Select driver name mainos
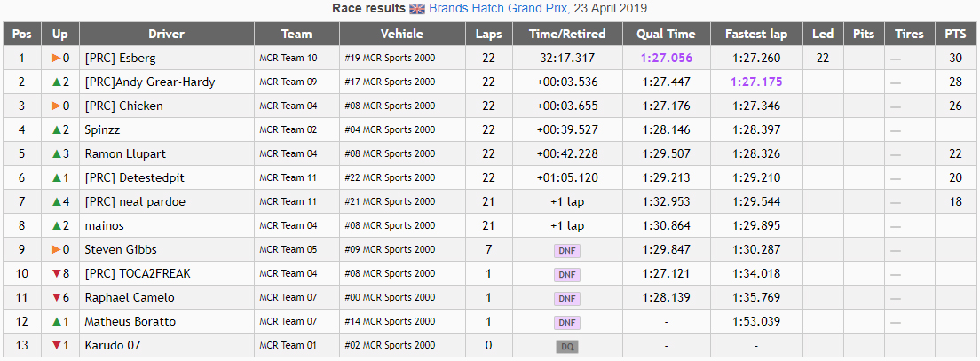Viewport: 980px width, 361px height. click(105, 225)
